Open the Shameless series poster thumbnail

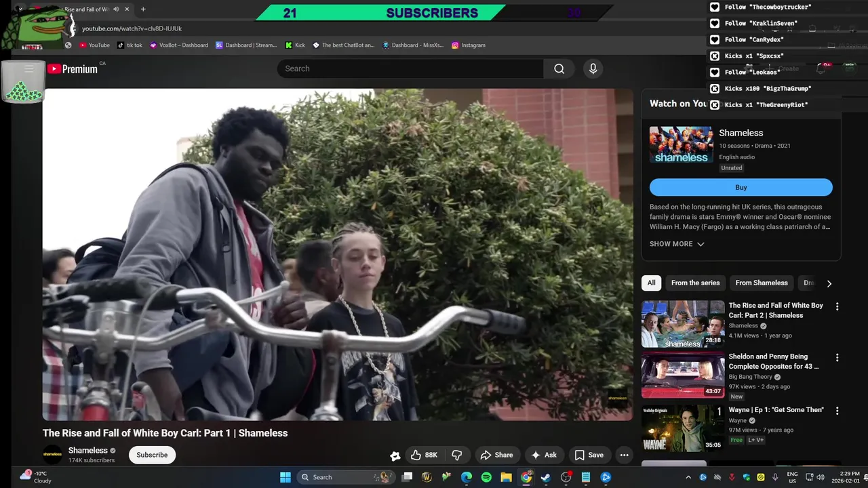[x=682, y=144]
